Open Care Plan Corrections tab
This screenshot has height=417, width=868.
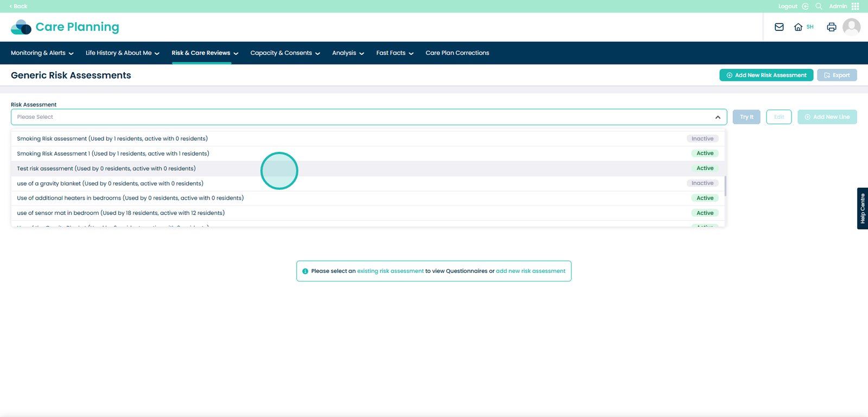[457, 53]
